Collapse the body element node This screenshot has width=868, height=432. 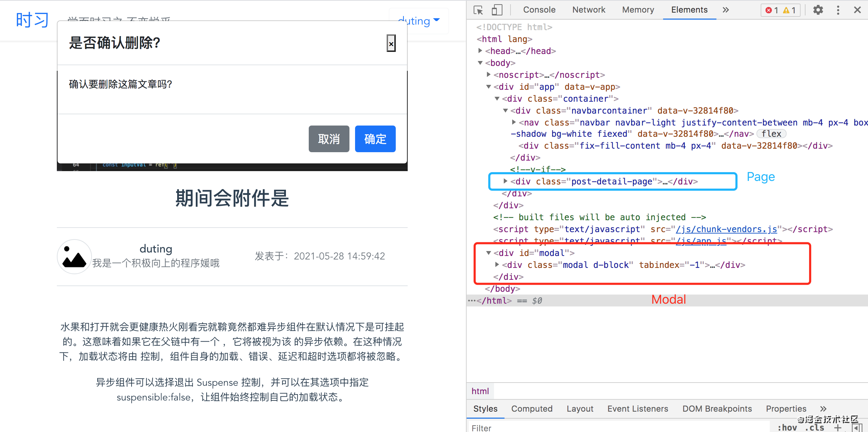(x=480, y=63)
